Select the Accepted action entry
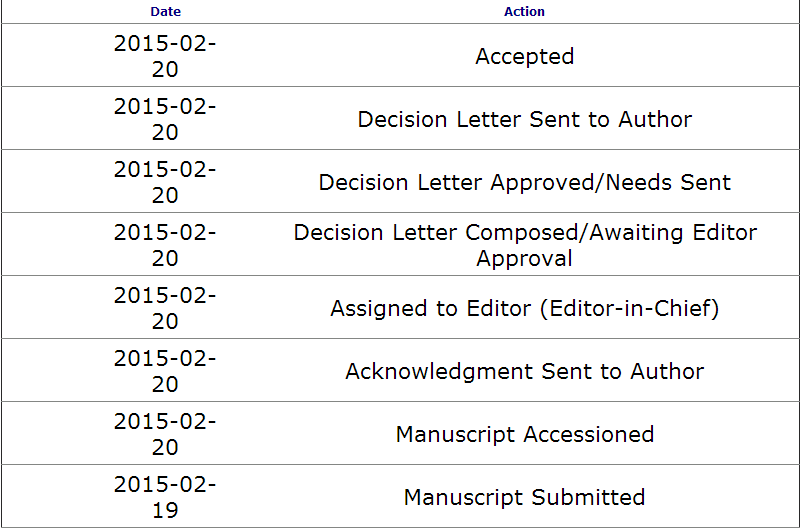Viewport: 800px width, 529px height. click(x=524, y=56)
